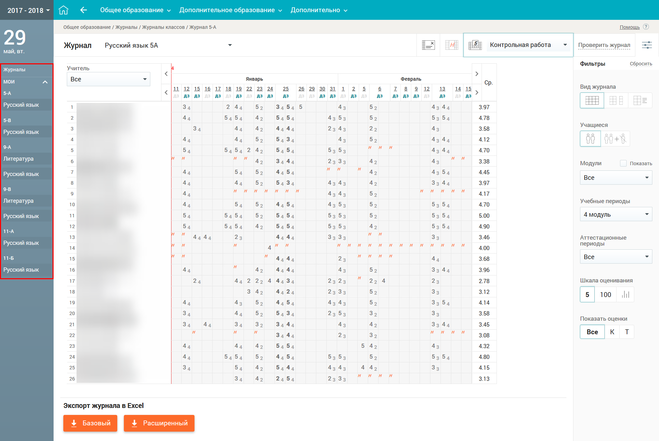This screenshot has width=659, height=441.
Task: Select the grid-with-list journal view icon
Action: [640, 100]
